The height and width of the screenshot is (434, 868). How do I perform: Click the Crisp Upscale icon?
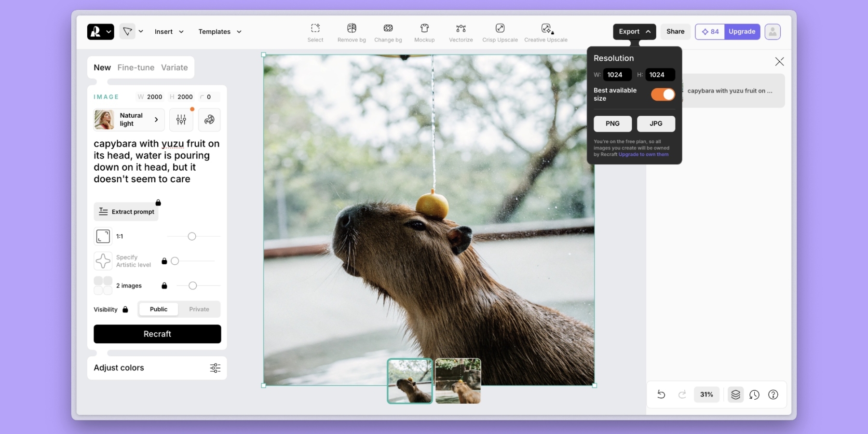tap(500, 28)
